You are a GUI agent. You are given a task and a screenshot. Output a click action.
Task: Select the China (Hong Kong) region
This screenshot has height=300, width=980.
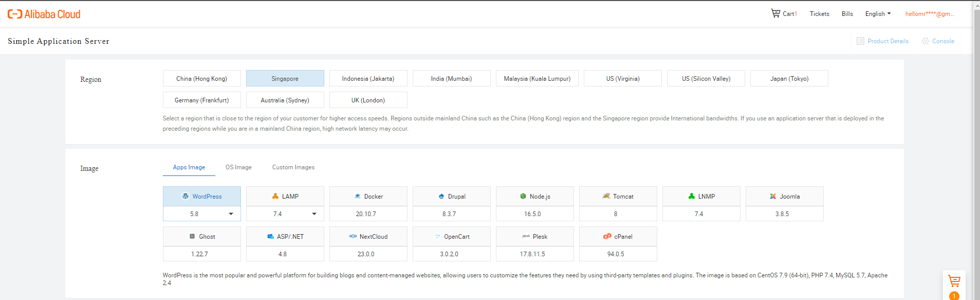point(202,78)
